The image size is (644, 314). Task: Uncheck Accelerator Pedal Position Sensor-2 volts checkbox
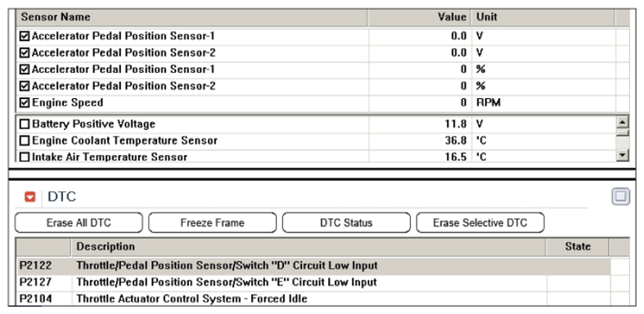[25, 52]
